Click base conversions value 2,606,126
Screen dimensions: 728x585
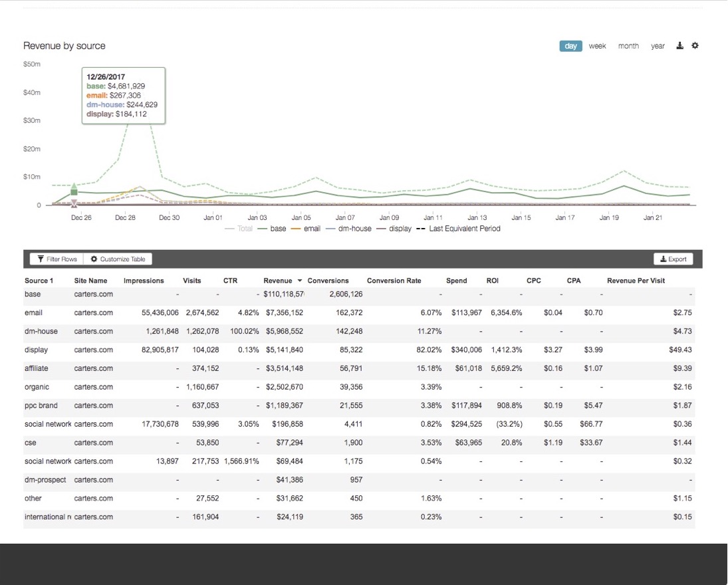coord(346,294)
